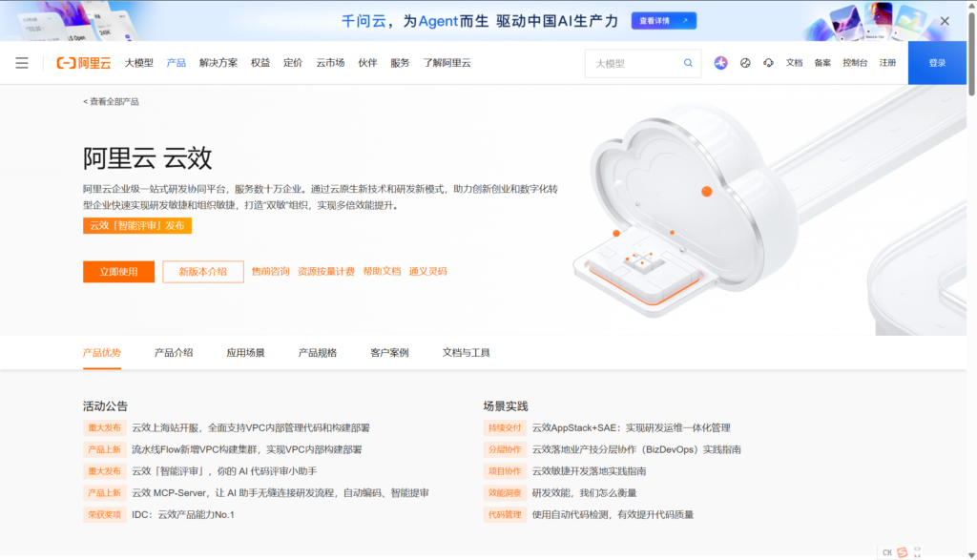Open 云效AppStack+SAE practice article
The width and height of the screenshot is (977, 560).
point(632,428)
